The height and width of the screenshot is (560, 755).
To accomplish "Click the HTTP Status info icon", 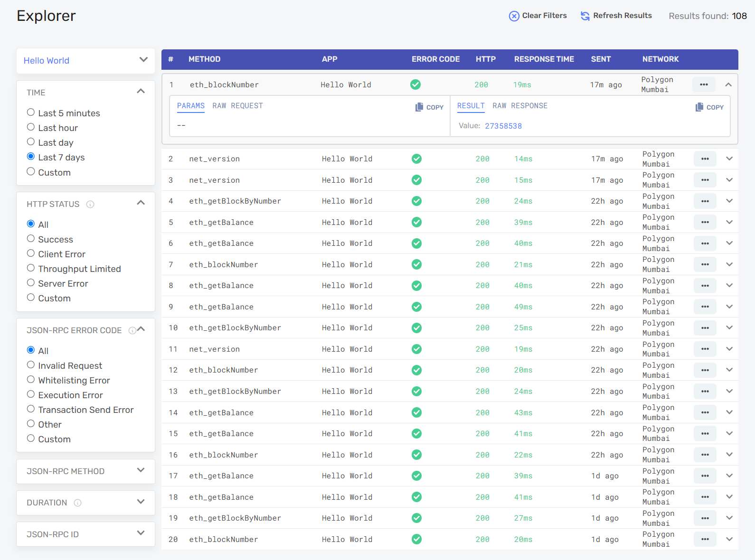I will coord(90,205).
